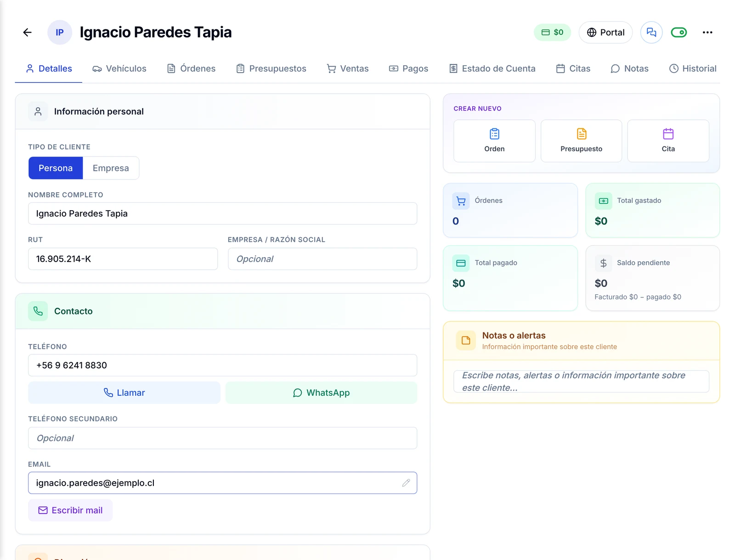Click the Teléfono Secundario field

pos(223,438)
